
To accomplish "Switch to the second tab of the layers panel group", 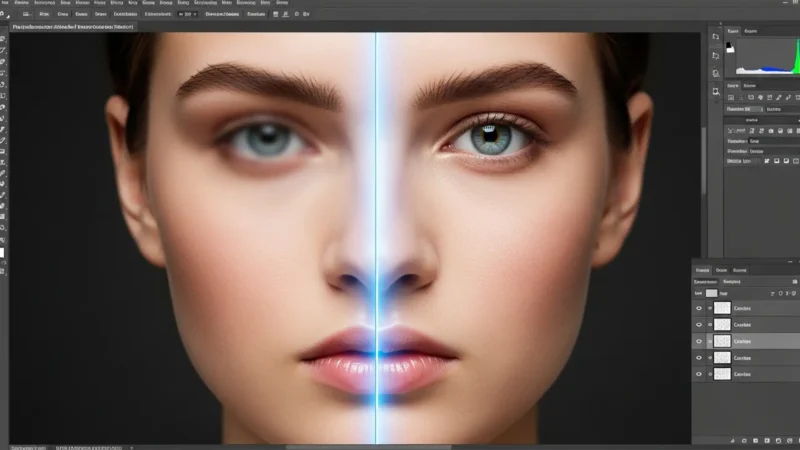I will [721, 270].
